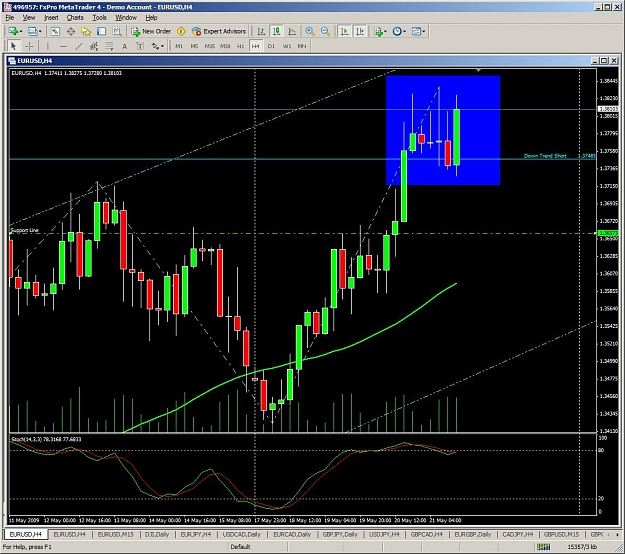
Task: Select the Fibonacci Retracement tool
Action: click(x=109, y=46)
